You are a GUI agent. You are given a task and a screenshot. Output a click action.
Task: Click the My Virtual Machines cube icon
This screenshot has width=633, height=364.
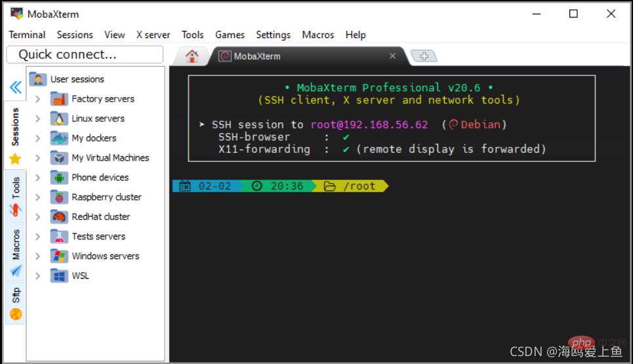click(x=59, y=158)
